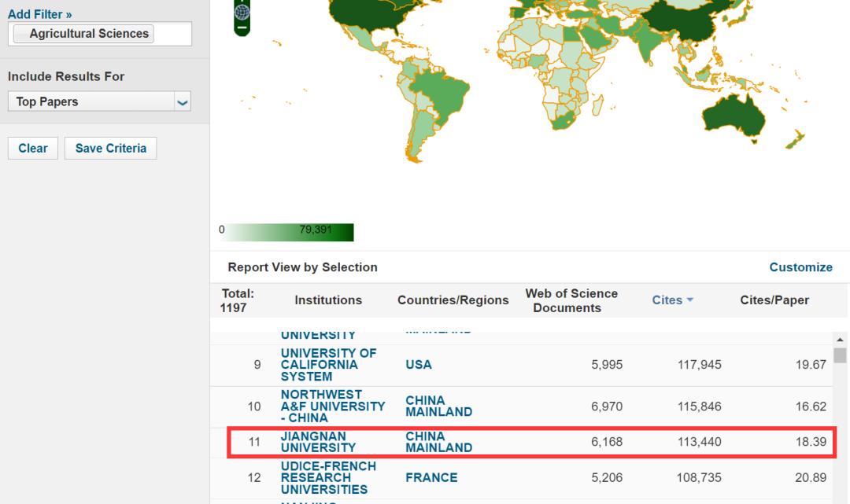Viewport: 850px width, 504px height.
Task: Sort by Web of Science Documents column
Action: 571,300
